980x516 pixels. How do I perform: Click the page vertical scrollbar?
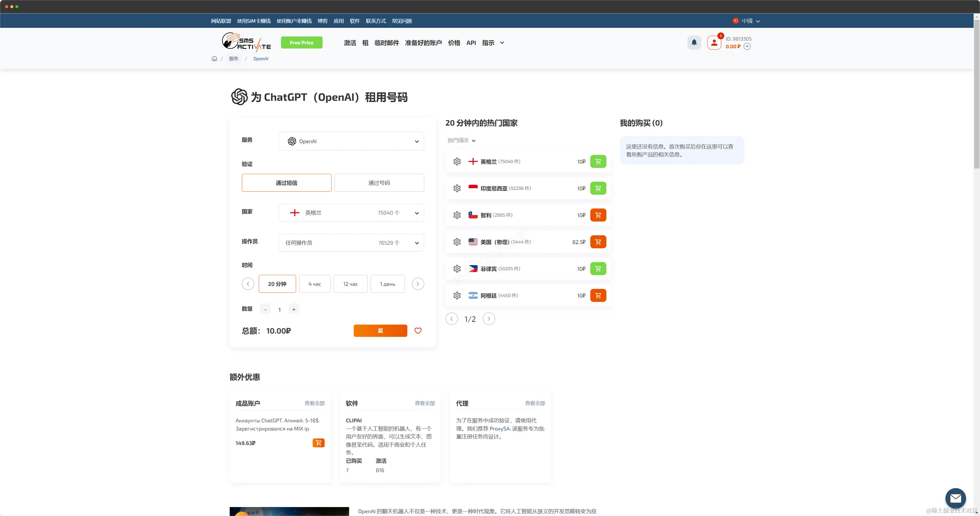[976, 94]
